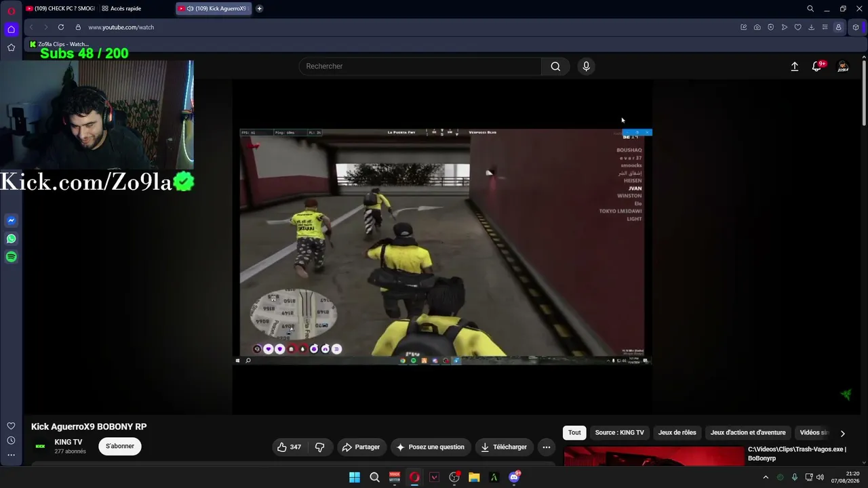Open the YouTube account avatar menu

843,66
